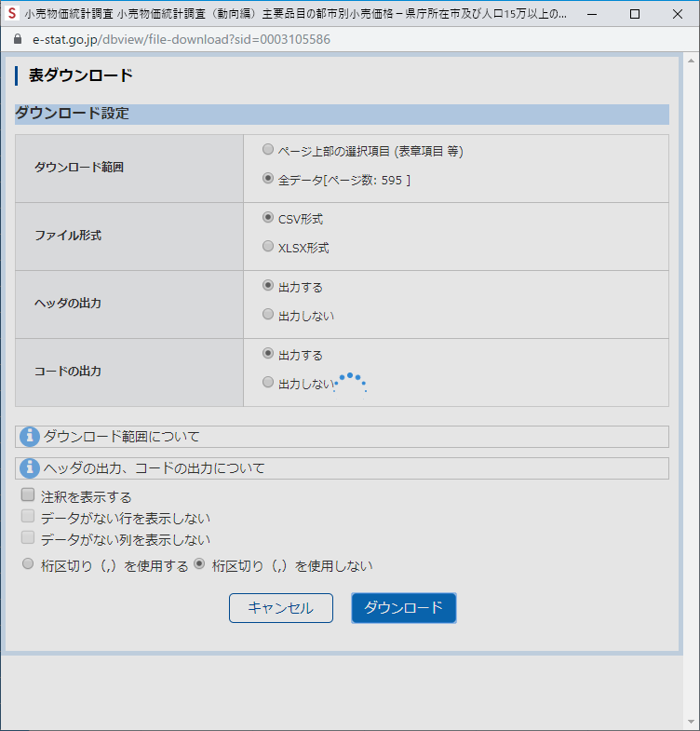Select 出力する for コードの出力
Viewport: 700px width, 731px height.
pos(268,354)
